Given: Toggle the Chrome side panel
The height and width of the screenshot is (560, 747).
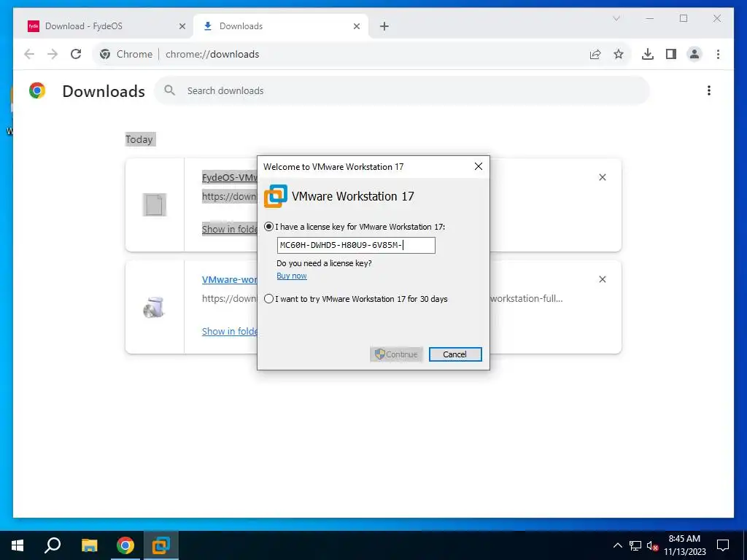Looking at the screenshot, I should pyautogui.click(x=671, y=54).
